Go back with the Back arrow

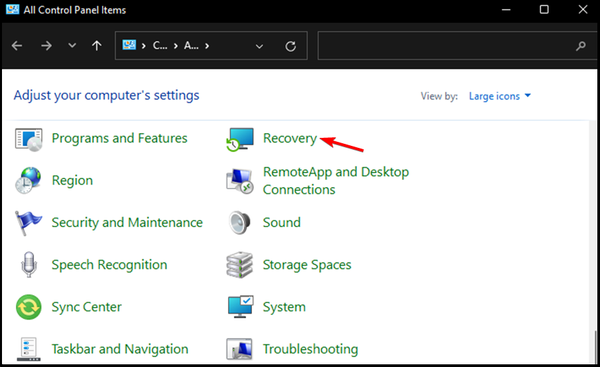pyautogui.click(x=17, y=46)
